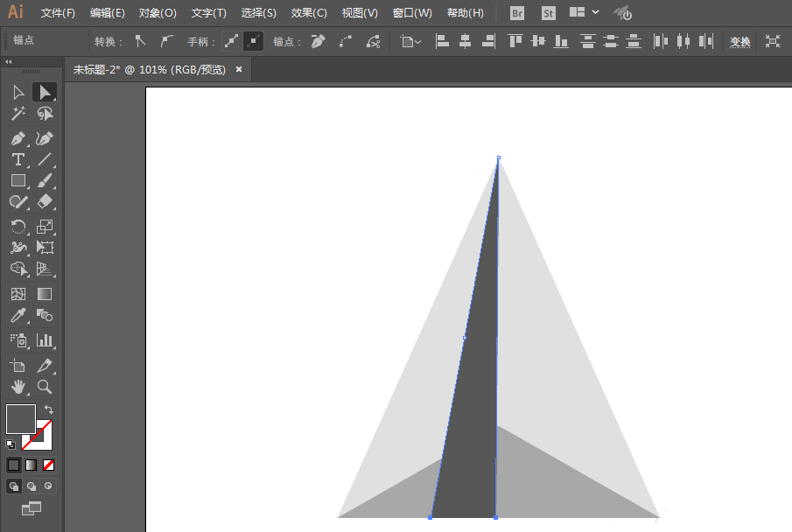
Task: Select the Magic Wand tool
Action: point(18,114)
